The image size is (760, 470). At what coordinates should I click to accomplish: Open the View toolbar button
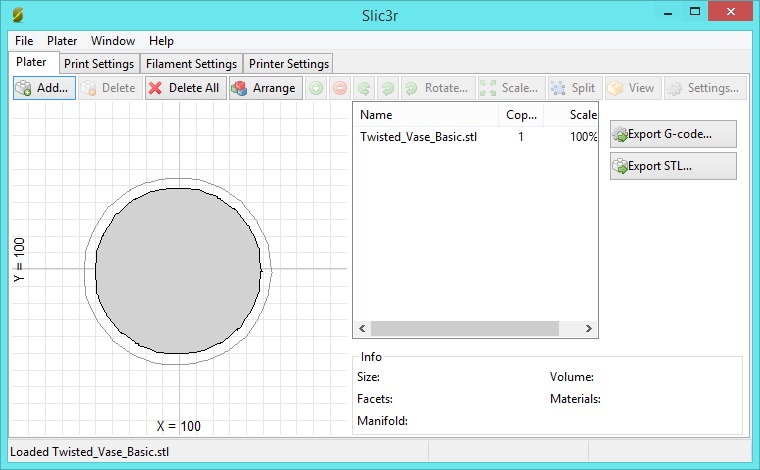point(633,88)
